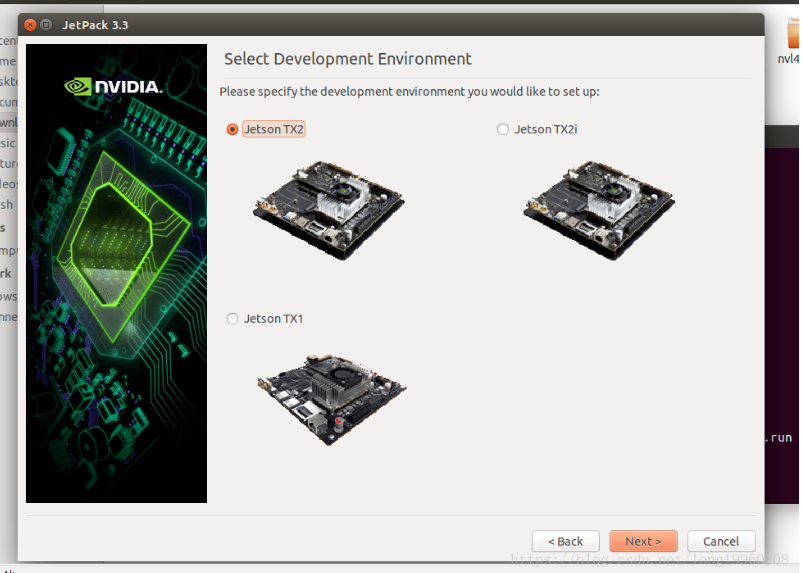Go back with the Back button
802x573 pixels.
click(x=566, y=541)
